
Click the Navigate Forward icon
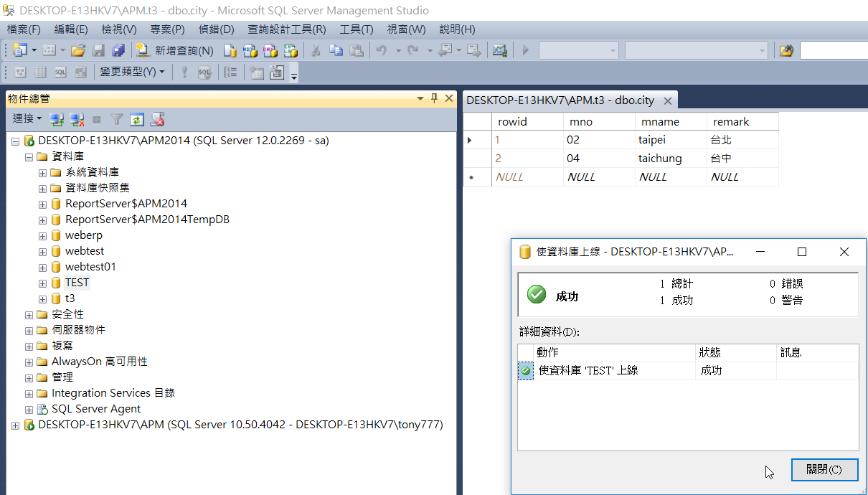point(473,50)
